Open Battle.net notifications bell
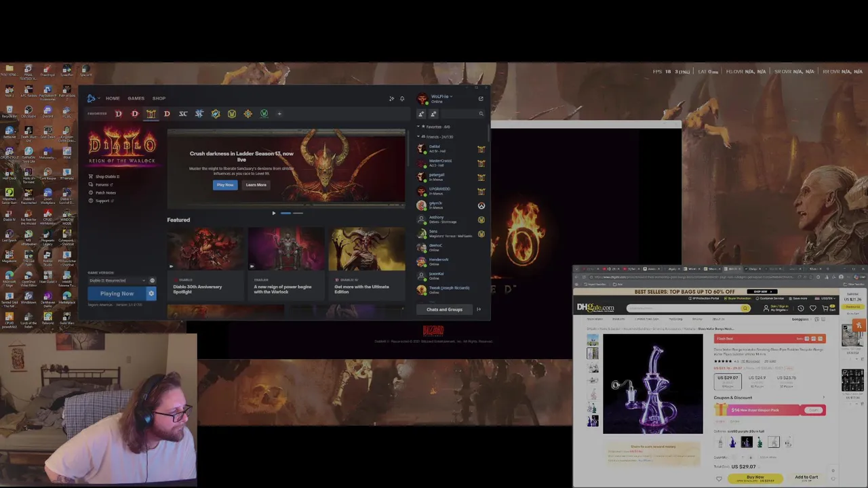868x488 pixels. coord(401,98)
